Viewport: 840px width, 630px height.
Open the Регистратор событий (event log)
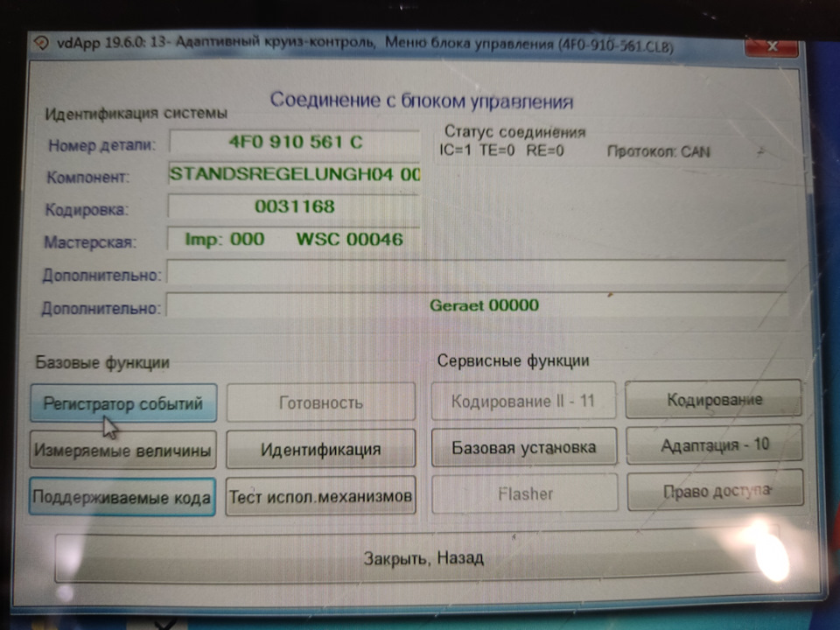[x=122, y=402]
